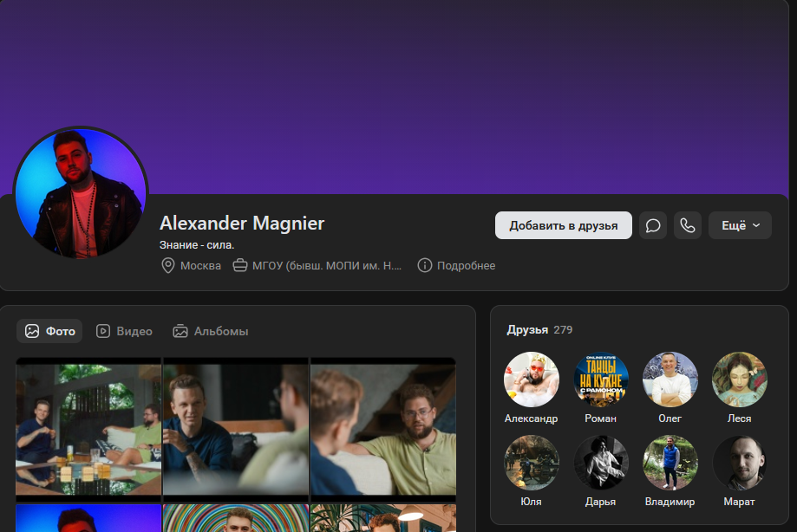Open the Подробнее details link

click(466, 265)
